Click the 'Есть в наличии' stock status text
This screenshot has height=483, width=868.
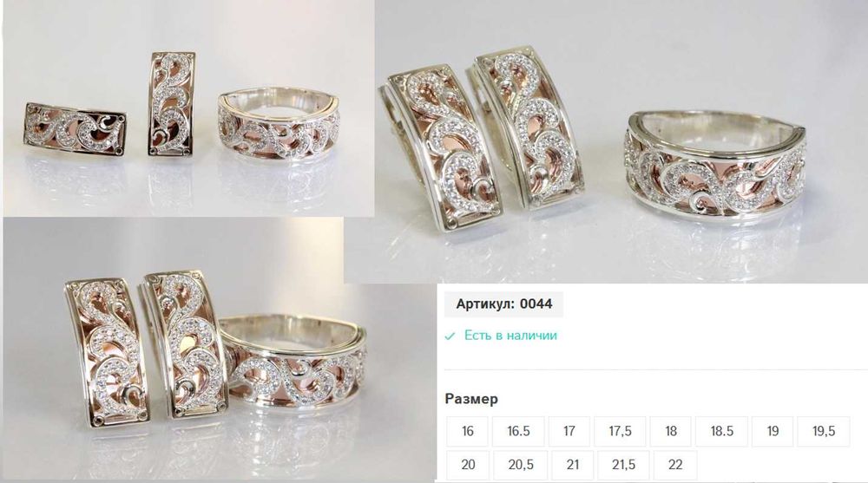click(510, 336)
